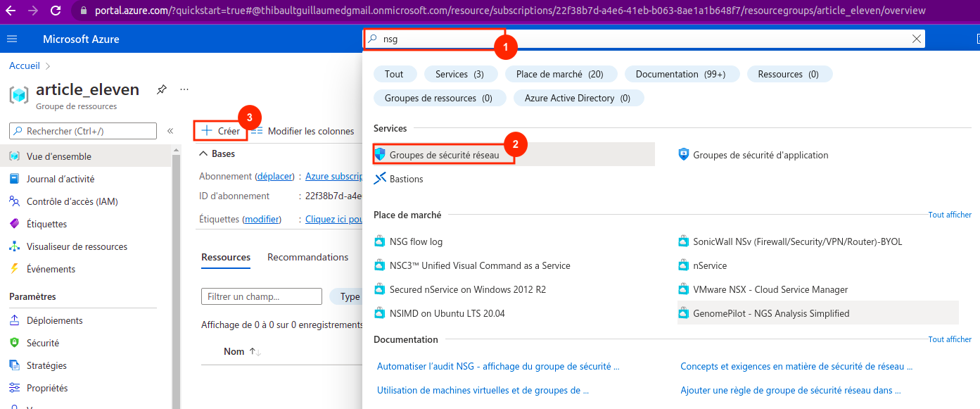Switch to the Recommandations tab
The width and height of the screenshot is (980, 409).
307,257
